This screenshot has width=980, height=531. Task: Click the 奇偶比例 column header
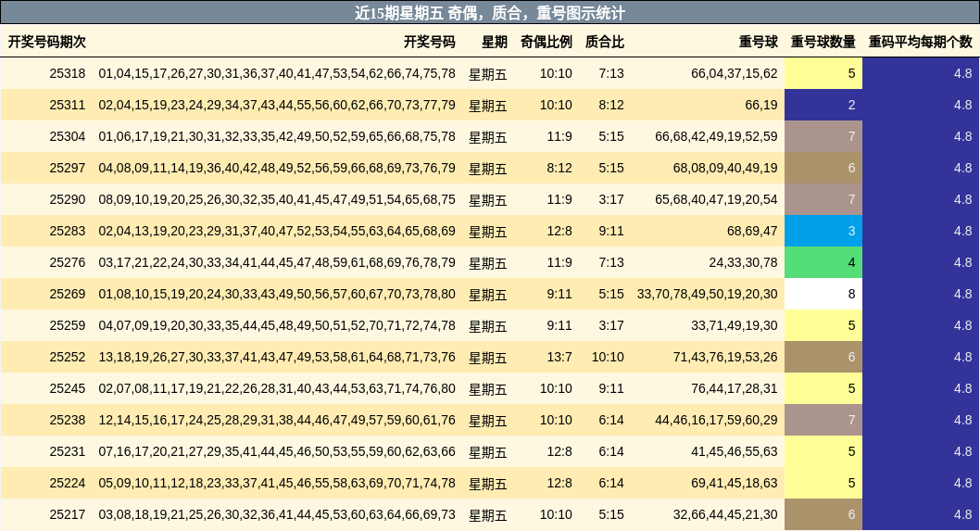pos(547,42)
